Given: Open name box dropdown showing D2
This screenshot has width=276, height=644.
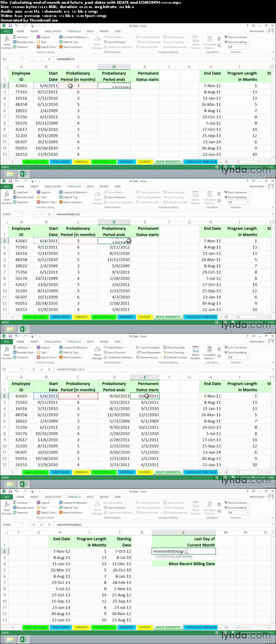Looking at the screenshot, I should coord(21,59).
